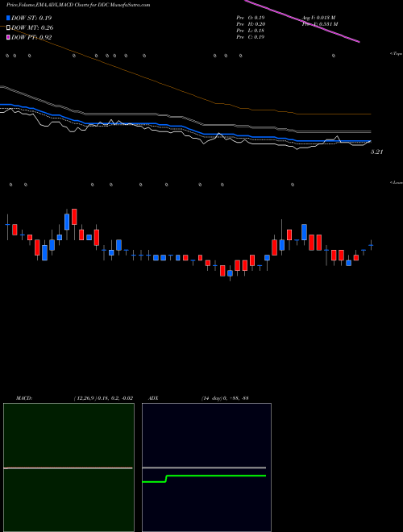Click the 'Pre H: 0.20' high value
Screen dimensions: 403x532
[251, 24]
